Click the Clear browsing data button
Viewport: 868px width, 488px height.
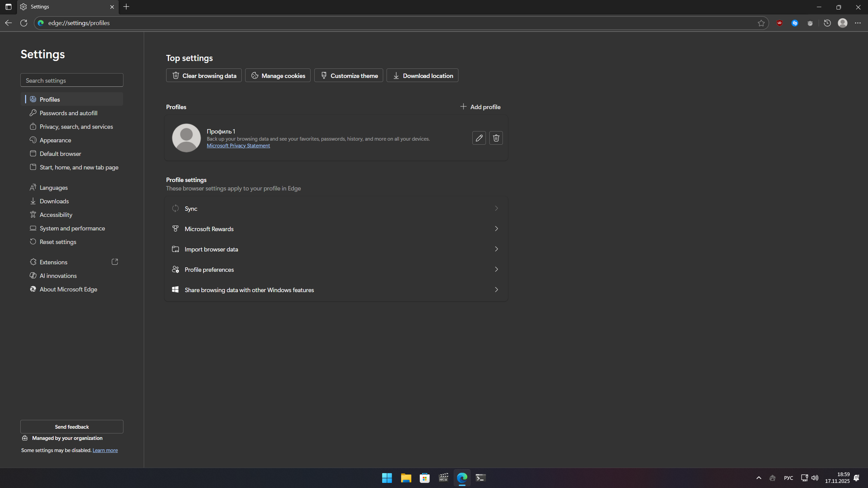[x=204, y=76]
